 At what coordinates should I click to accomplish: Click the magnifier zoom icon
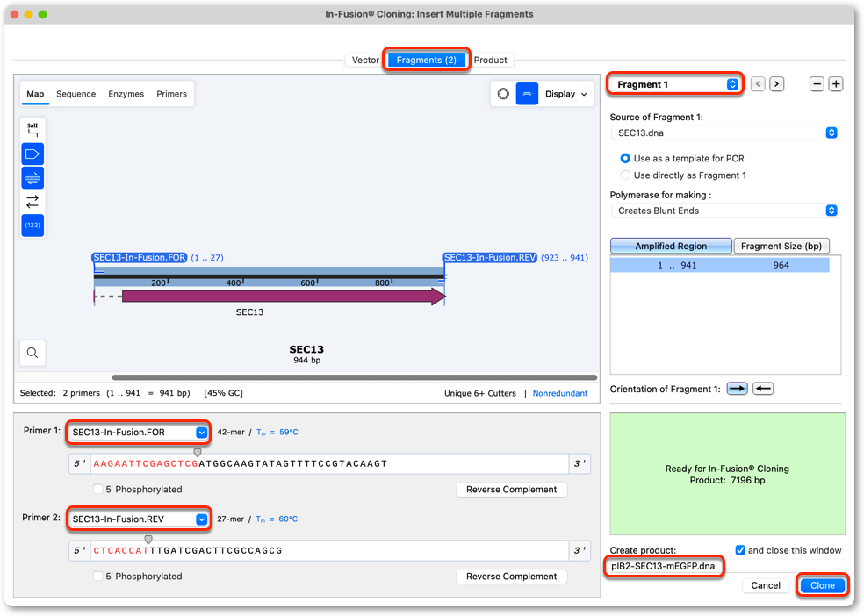pos(32,353)
